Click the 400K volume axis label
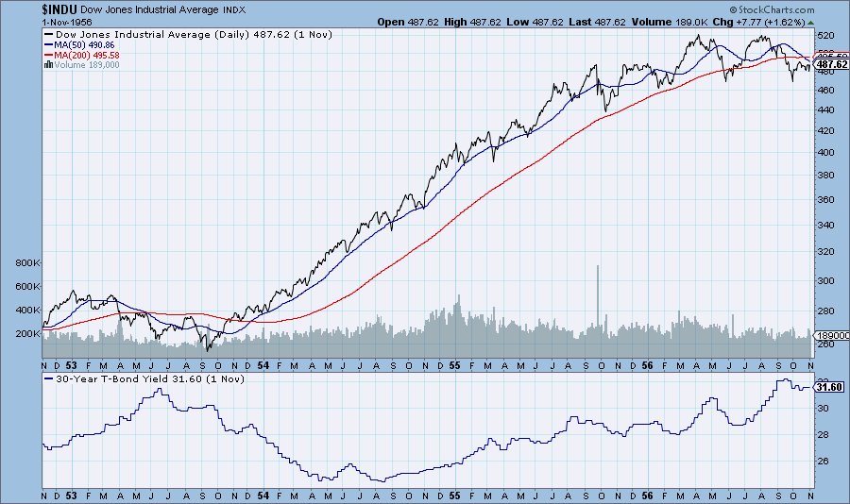 pos(27,310)
